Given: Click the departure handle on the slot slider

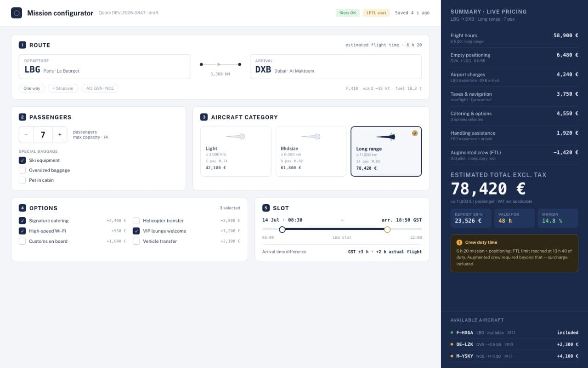Looking at the screenshot, I should point(282,229).
